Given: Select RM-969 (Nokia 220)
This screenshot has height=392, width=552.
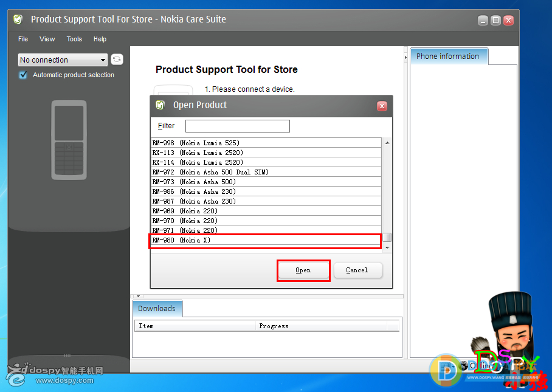Looking at the screenshot, I should pos(266,211).
